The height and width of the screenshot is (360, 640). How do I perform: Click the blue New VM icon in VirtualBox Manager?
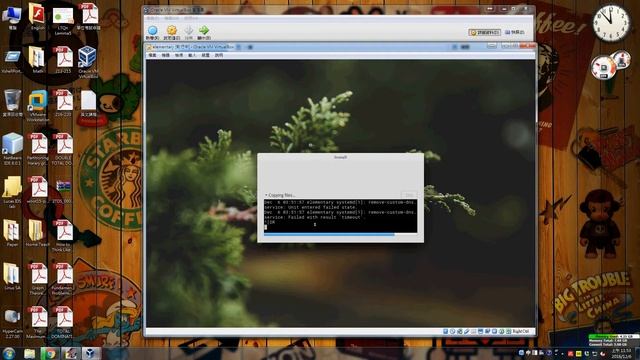[x=153, y=31]
